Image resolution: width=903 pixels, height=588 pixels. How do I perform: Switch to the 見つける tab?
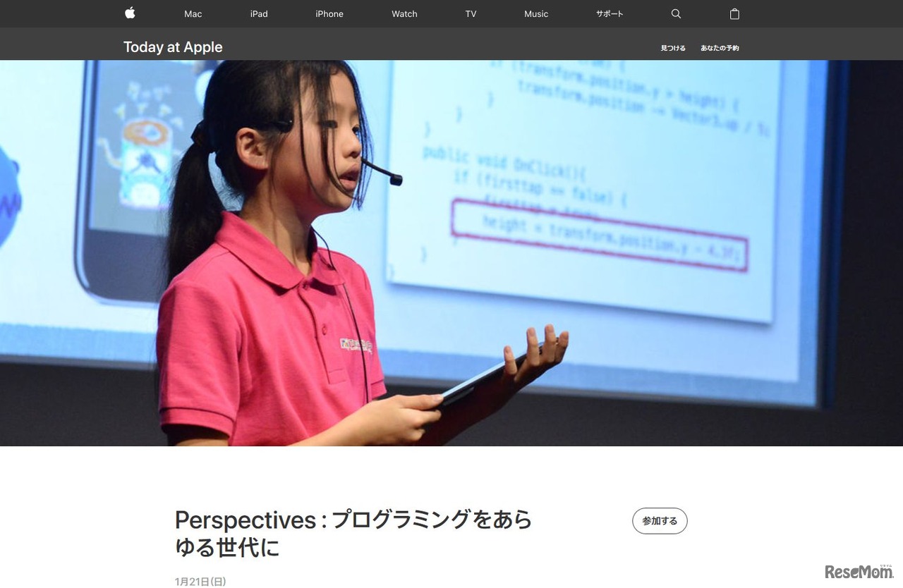pos(672,47)
